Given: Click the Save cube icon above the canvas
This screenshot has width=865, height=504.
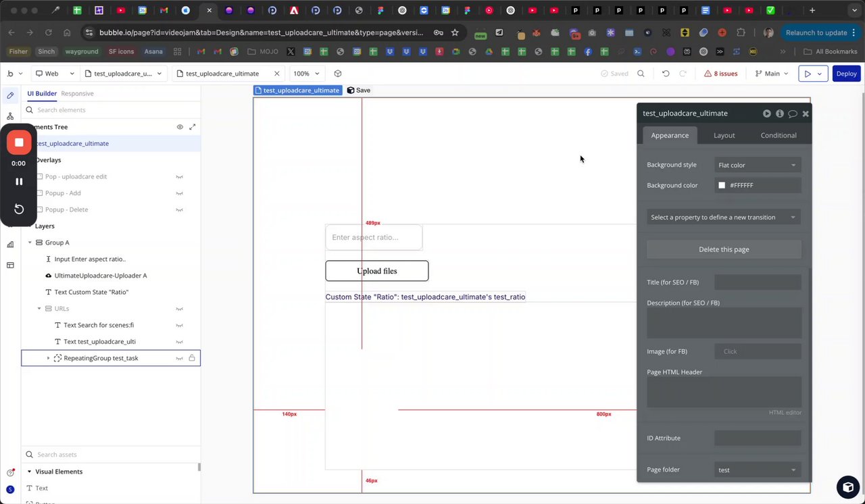Looking at the screenshot, I should pos(350,91).
